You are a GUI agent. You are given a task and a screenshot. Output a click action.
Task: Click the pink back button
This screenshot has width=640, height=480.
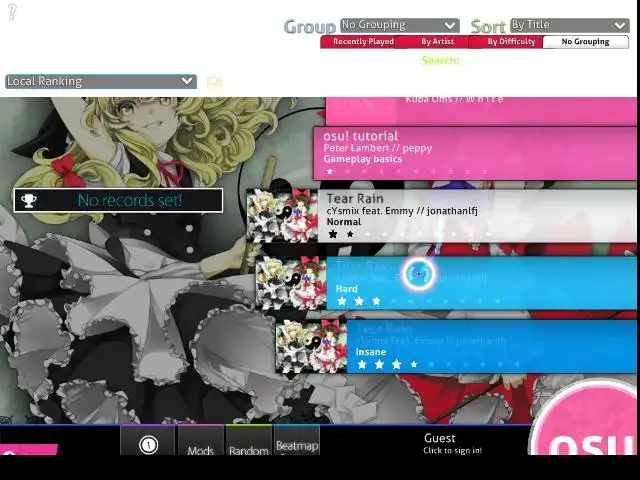[28, 450]
